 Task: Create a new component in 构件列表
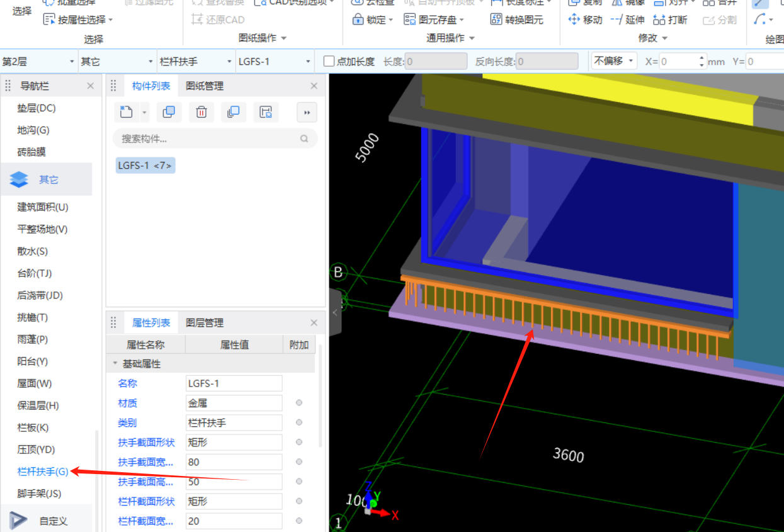tap(127, 112)
